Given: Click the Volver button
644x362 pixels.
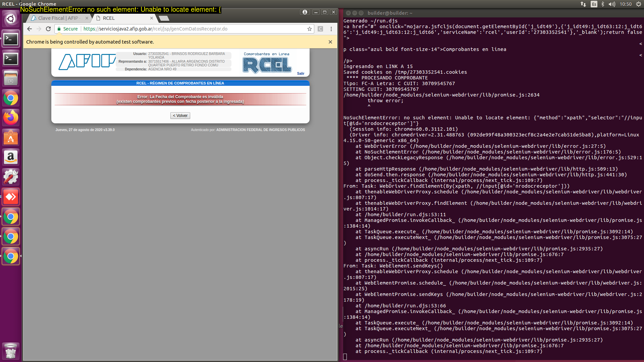Looking at the screenshot, I should point(180,116).
